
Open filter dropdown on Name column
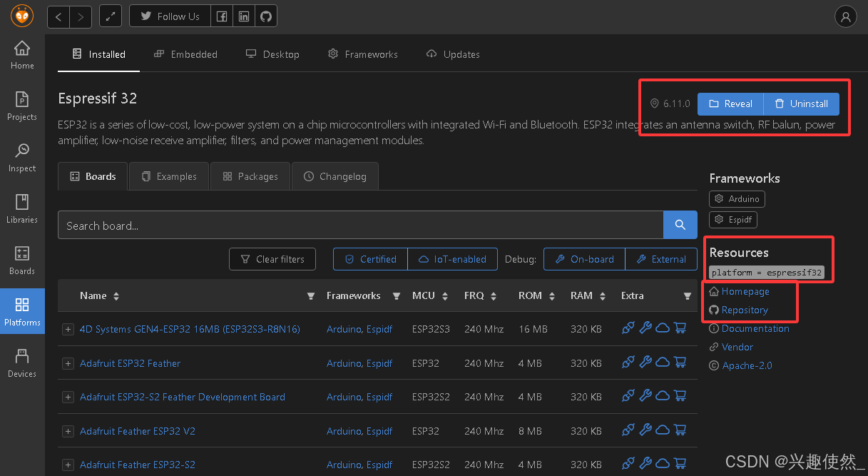(310, 295)
